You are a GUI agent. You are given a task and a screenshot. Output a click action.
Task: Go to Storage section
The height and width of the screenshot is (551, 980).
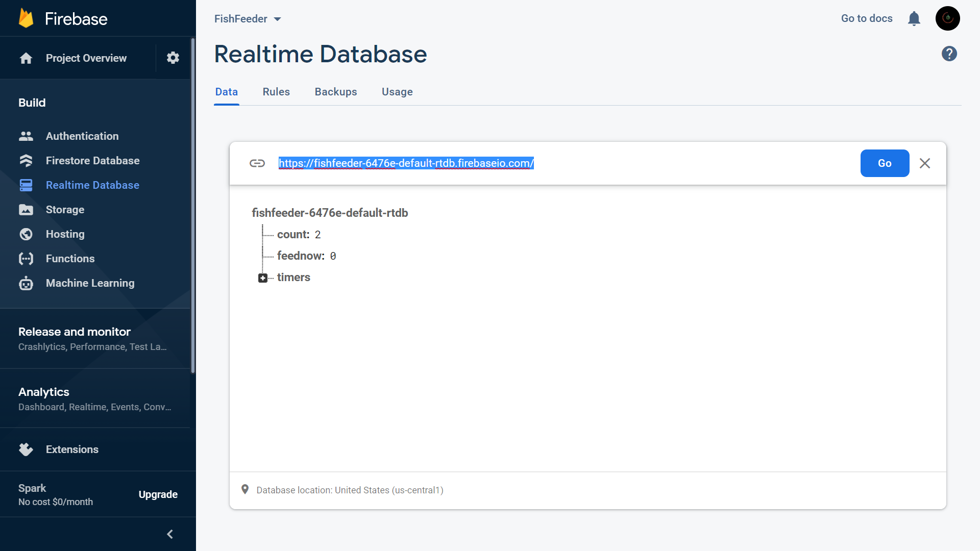point(65,210)
